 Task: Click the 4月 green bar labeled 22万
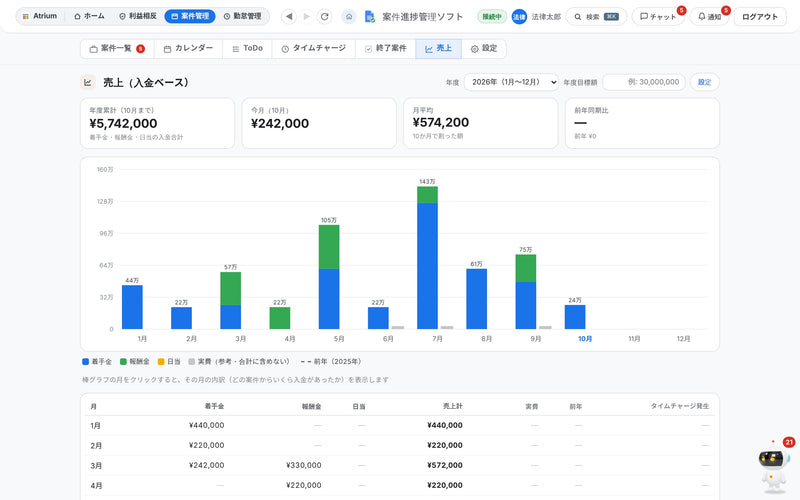pyautogui.click(x=280, y=318)
